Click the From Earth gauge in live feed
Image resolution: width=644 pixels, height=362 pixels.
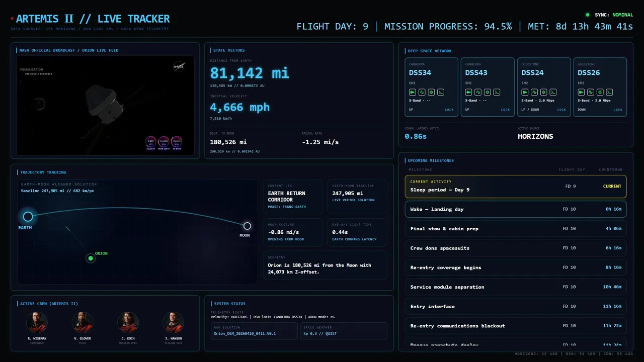click(164, 142)
